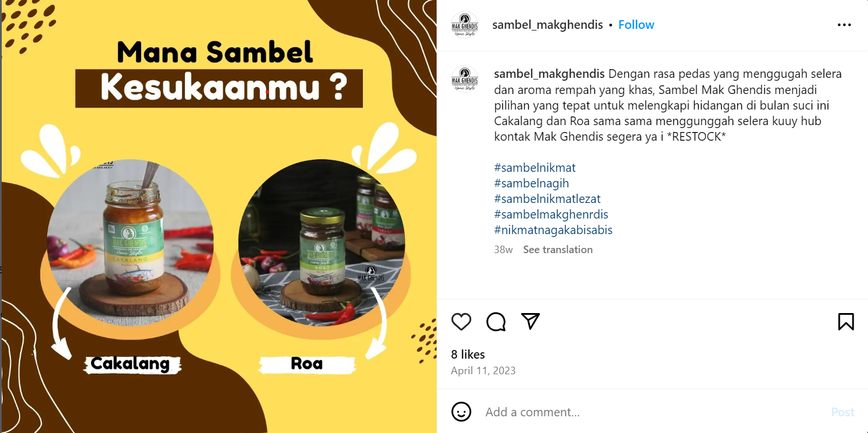Open the more options three-dot menu
The height and width of the screenshot is (433, 868).
pos(844,25)
